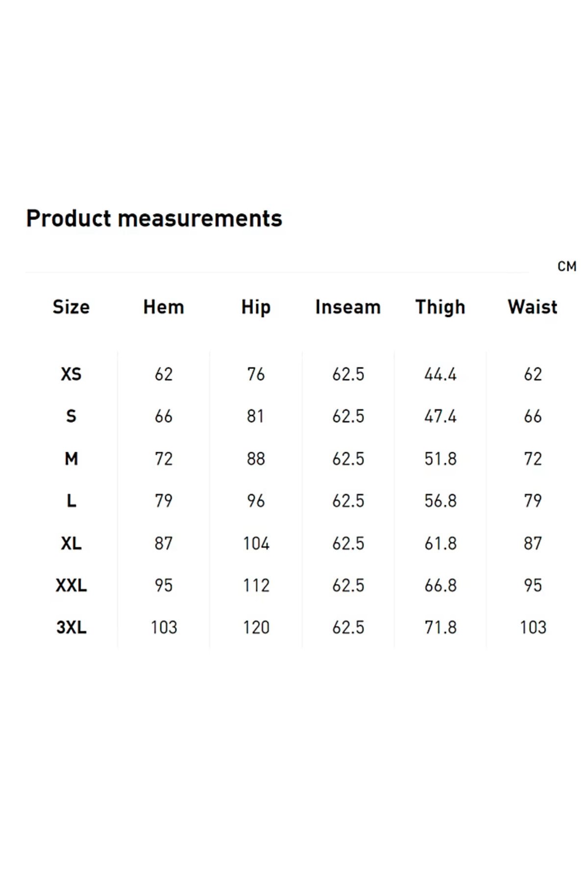The width and height of the screenshot is (588, 882).
Task: Click Hip value 112 for size XXL
Action: point(256,585)
